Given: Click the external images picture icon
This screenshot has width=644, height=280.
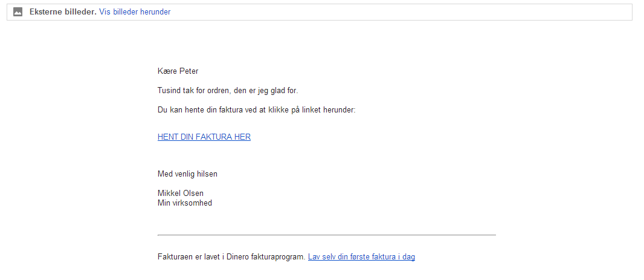Looking at the screenshot, I should click(18, 12).
